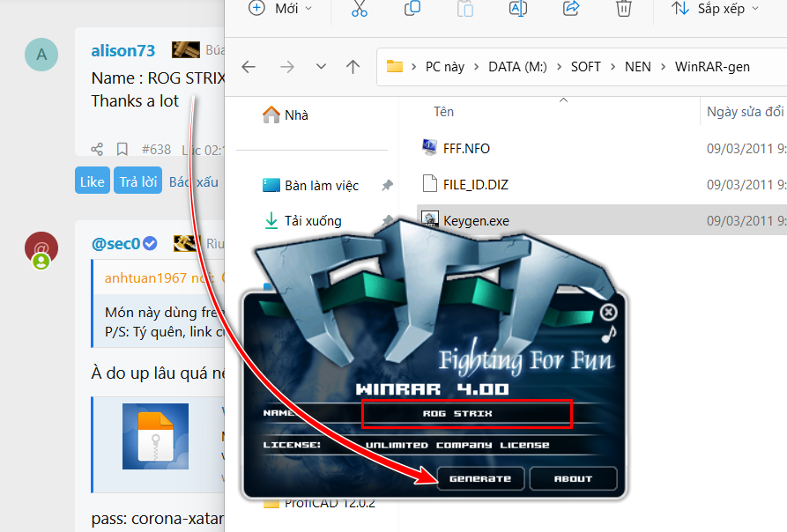The image size is (787, 532).
Task: Click the Share icon in Explorer toolbar
Action: (x=571, y=9)
